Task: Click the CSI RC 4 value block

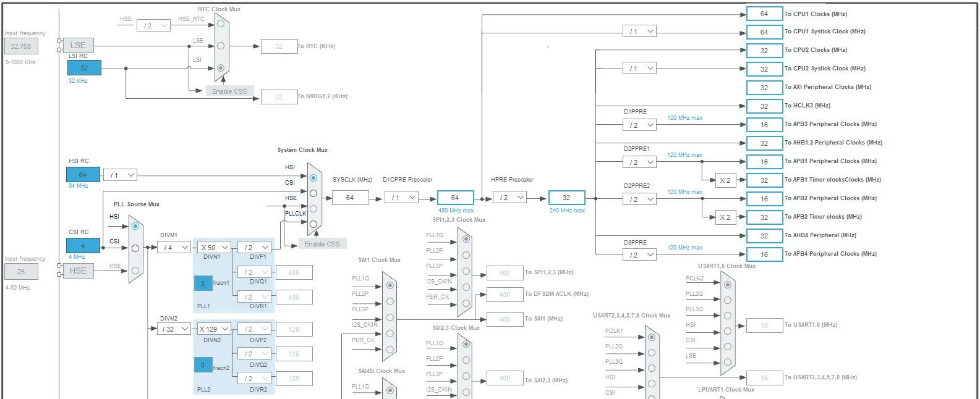Action: [x=83, y=246]
